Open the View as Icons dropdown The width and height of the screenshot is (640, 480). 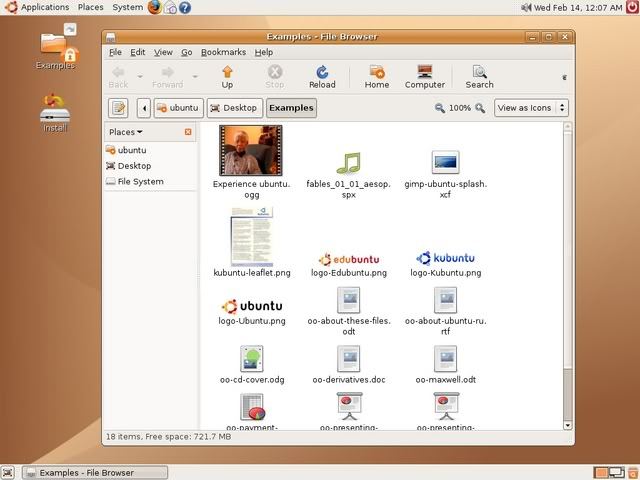coord(531,108)
